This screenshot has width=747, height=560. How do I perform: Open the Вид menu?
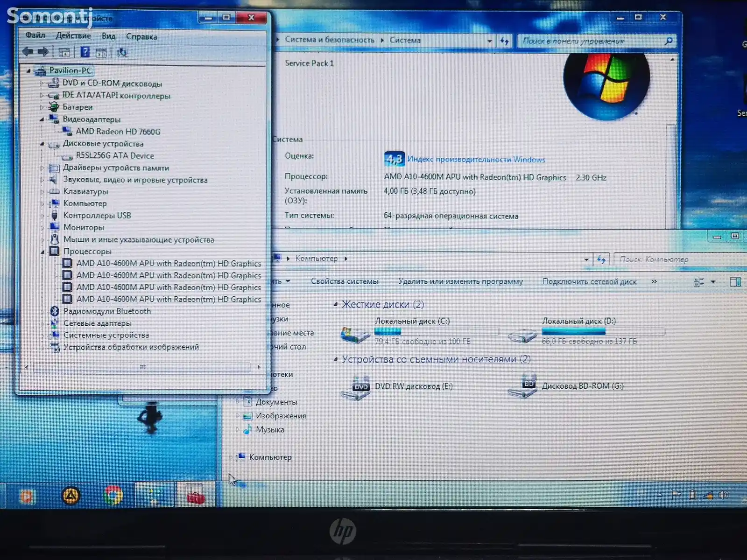pyautogui.click(x=108, y=36)
